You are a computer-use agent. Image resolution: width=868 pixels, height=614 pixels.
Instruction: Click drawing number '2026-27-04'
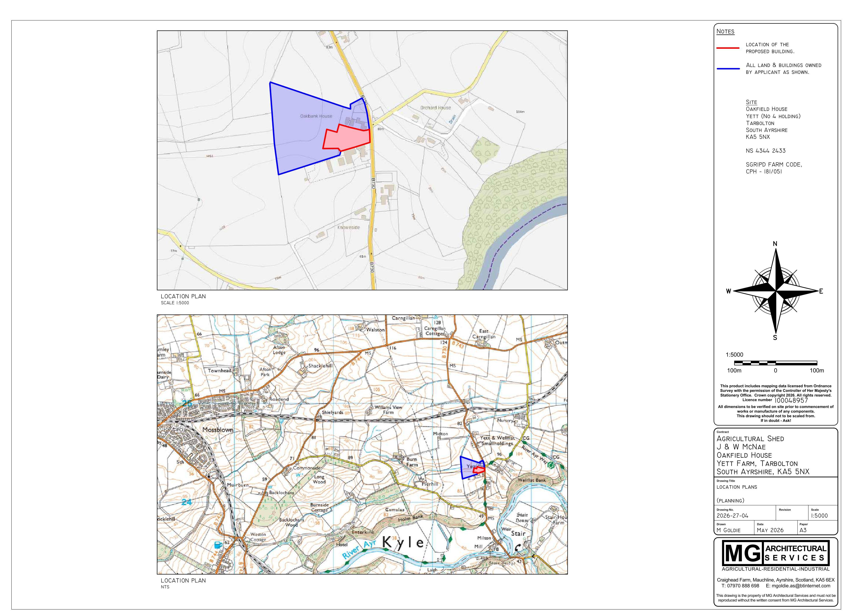(732, 516)
